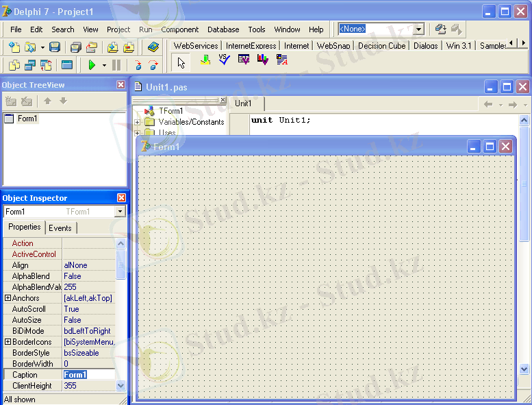
Task: Switch to InternetExpress palette tab
Action: pyautogui.click(x=251, y=45)
